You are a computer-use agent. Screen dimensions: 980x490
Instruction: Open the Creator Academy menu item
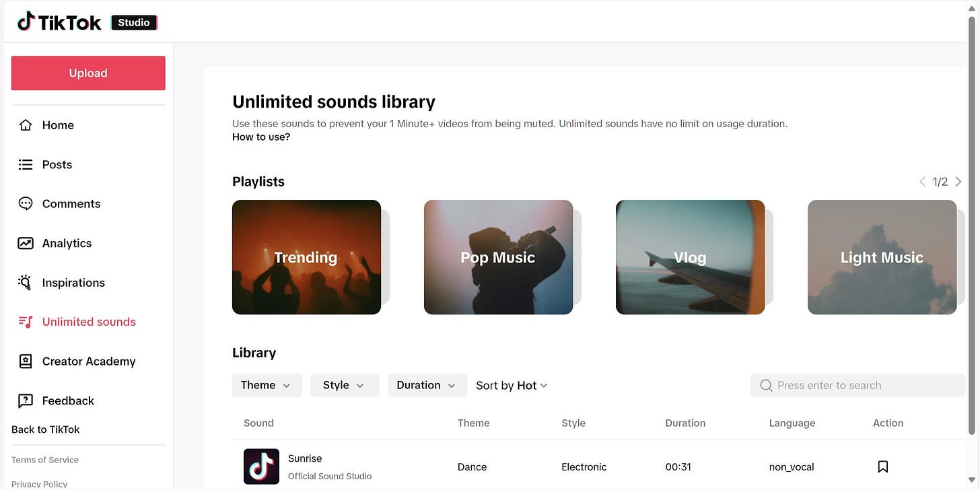(x=88, y=361)
